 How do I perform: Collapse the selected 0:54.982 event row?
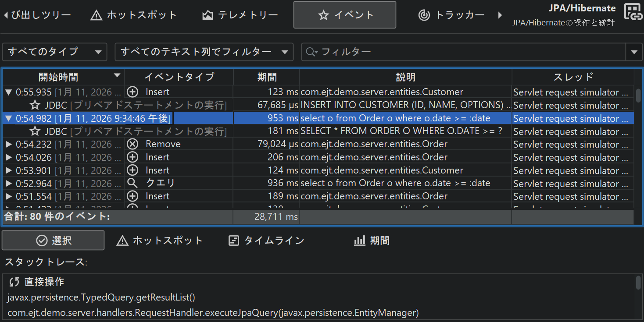(8, 118)
